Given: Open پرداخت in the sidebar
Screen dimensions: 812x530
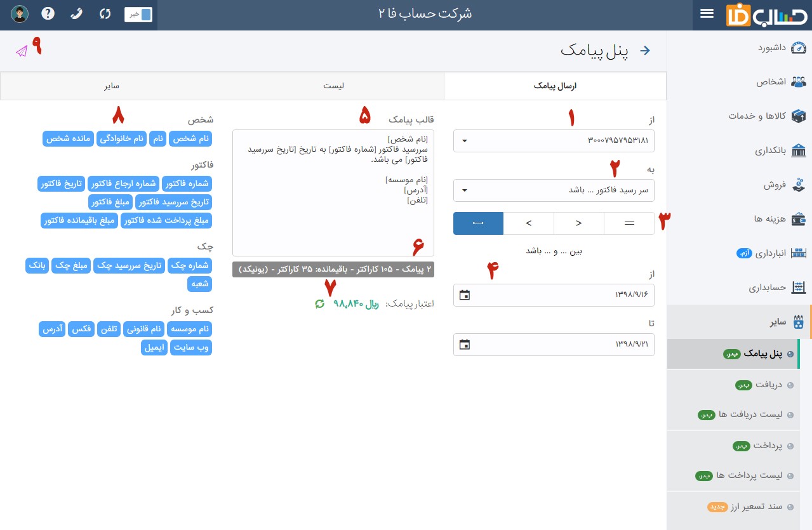Looking at the screenshot, I should 733,446.
